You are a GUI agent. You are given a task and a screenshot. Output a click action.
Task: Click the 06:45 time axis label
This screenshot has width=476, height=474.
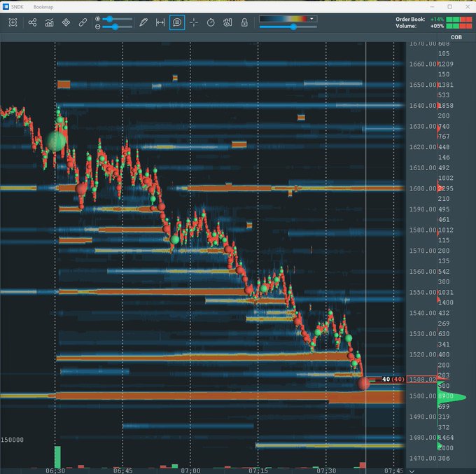(x=123, y=470)
